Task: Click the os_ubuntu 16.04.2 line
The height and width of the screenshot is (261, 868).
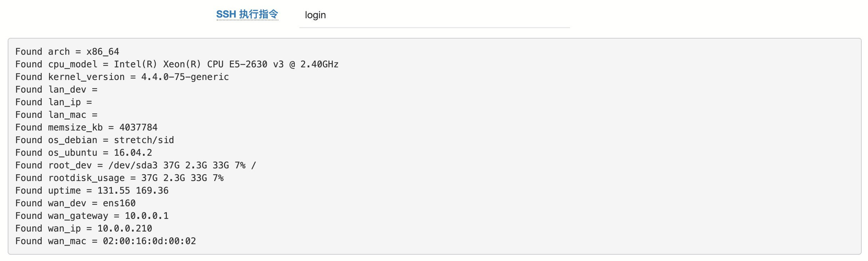Action: pyautogui.click(x=84, y=153)
